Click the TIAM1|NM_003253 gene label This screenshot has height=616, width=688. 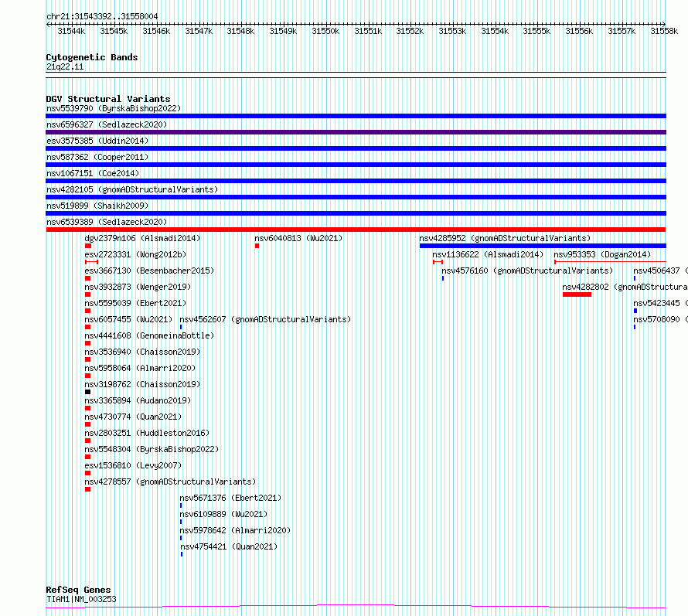[x=81, y=599]
